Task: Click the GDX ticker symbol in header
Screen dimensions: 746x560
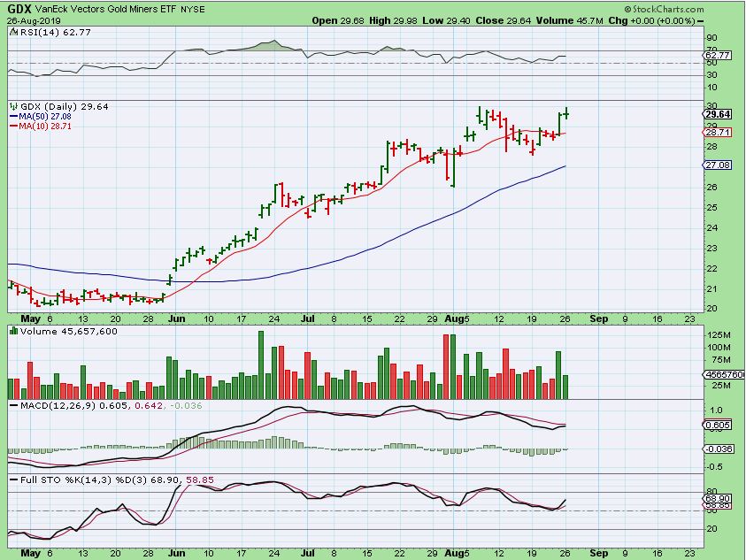Action: tap(18, 9)
